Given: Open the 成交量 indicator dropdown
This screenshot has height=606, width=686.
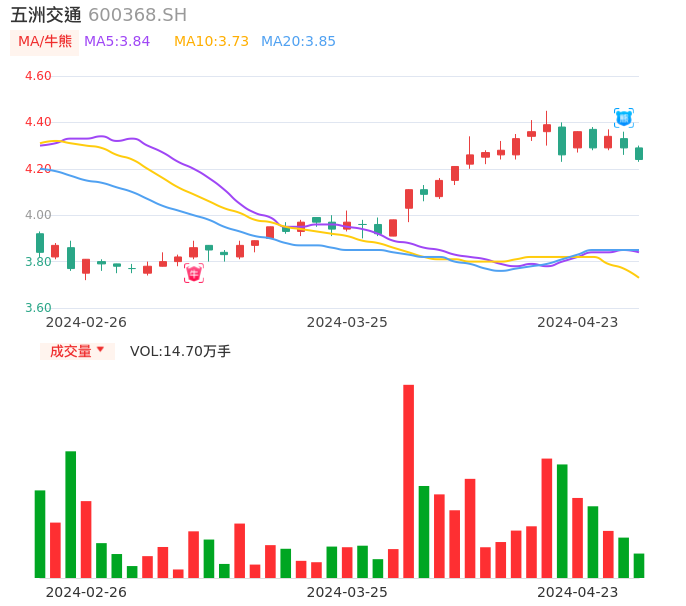Looking at the screenshot, I should pos(77,351).
